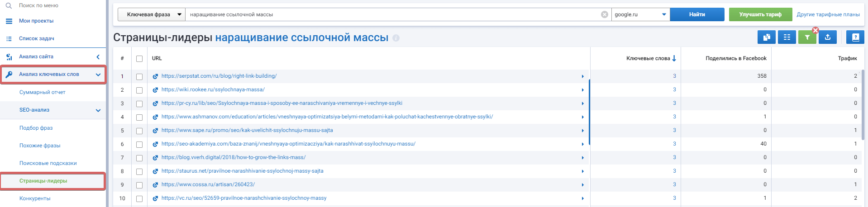Open Похожие фразы menu item

pyautogui.click(x=40, y=146)
